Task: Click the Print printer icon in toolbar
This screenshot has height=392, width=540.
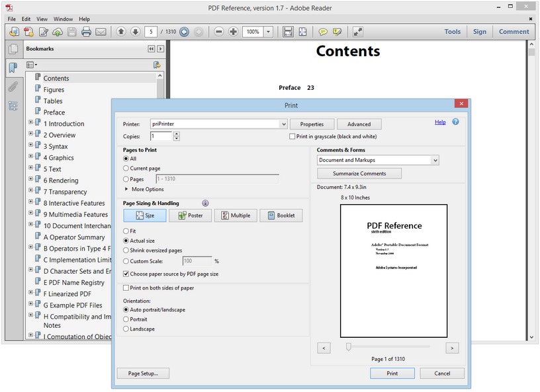Action: (86, 32)
